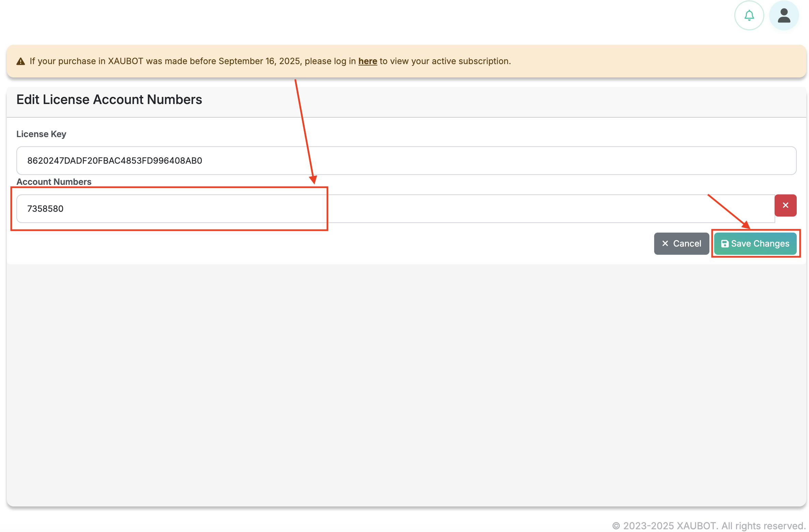
Task: Open the notifications bell
Action: tap(749, 15)
